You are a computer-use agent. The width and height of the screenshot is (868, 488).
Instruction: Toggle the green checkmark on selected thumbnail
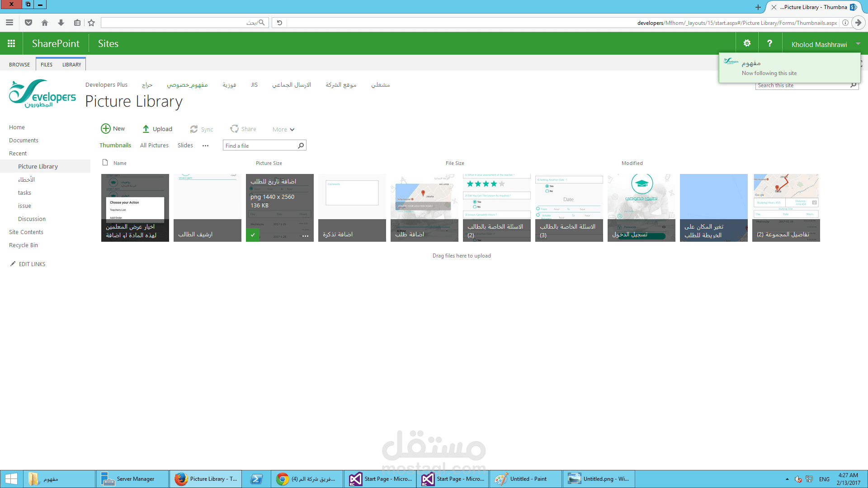253,235
